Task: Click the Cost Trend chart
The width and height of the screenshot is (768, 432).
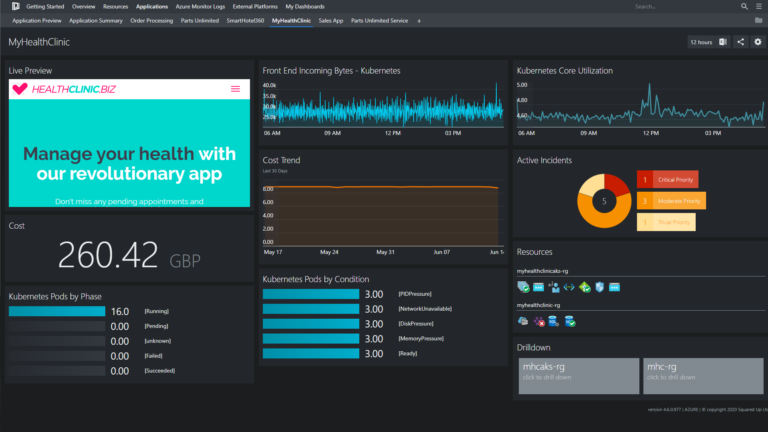Action: pyautogui.click(x=384, y=218)
